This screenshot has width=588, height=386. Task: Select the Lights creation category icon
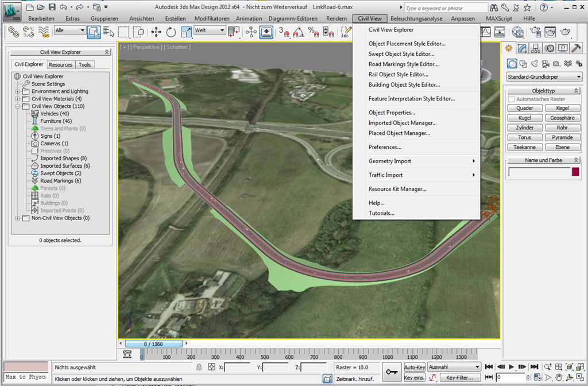535,63
